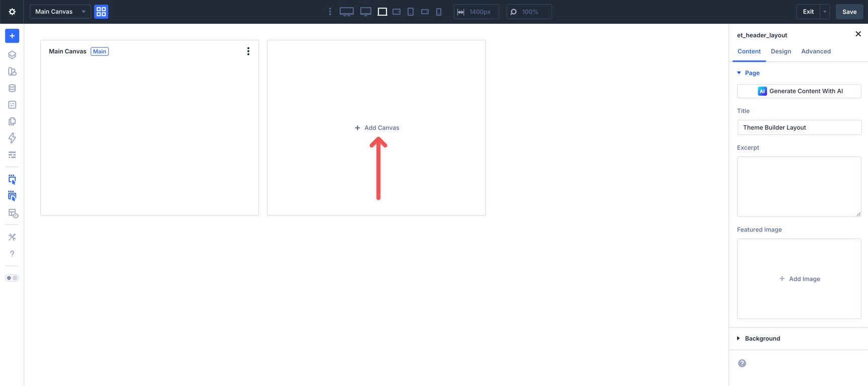Switch to the Content tab
The height and width of the screenshot is (386, 868).
pos(749,51)
